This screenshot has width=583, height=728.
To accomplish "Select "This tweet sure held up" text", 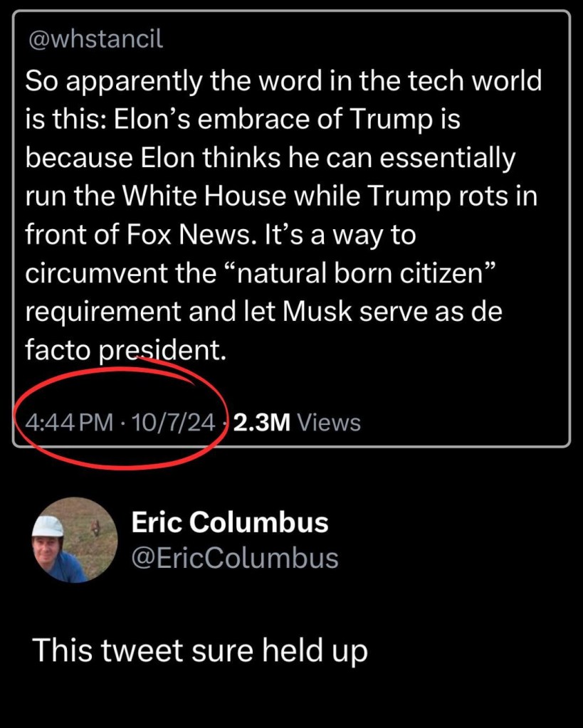I will coord(199,649).
